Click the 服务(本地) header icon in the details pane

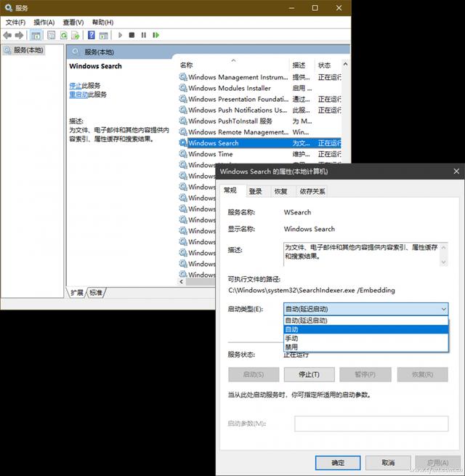76,52
